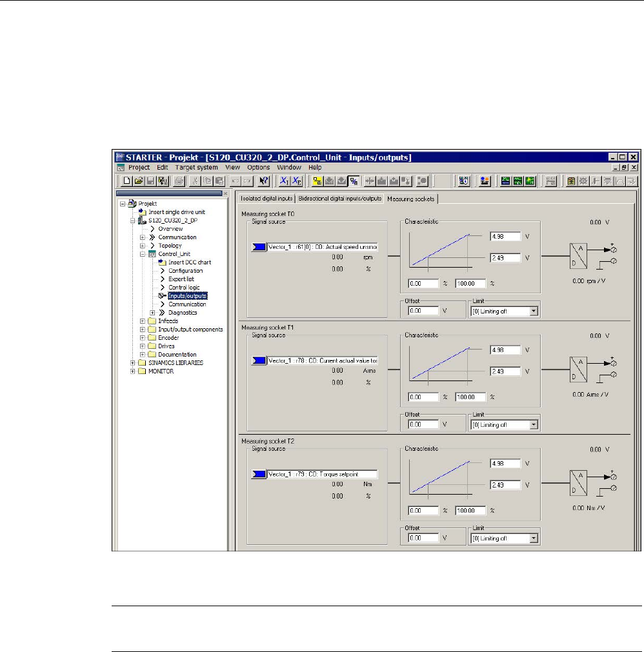Click blue signal source button for T2
This screenshot has height=652, width=644.
click(x=259, y=474)
